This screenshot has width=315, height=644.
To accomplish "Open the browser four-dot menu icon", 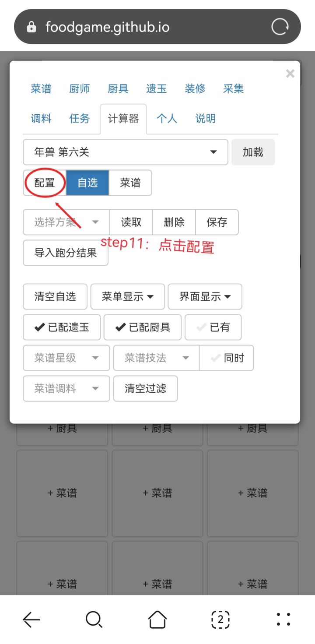I will point(283,619).
